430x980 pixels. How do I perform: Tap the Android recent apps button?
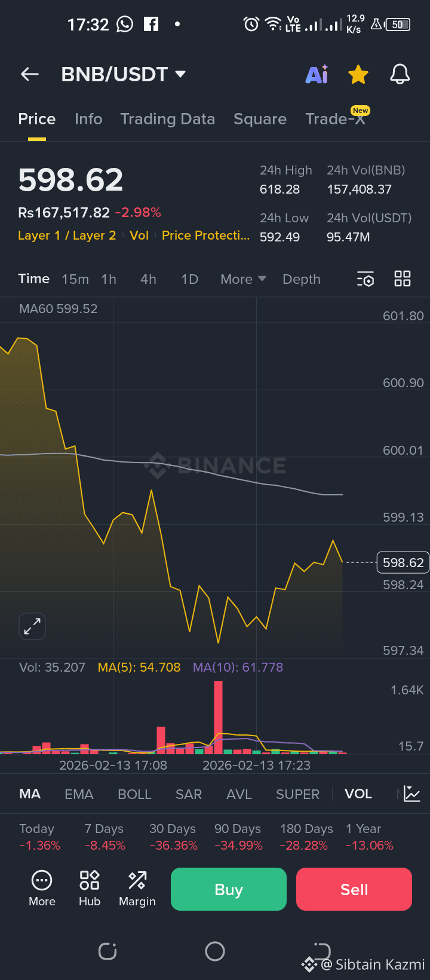coord(107,951)
